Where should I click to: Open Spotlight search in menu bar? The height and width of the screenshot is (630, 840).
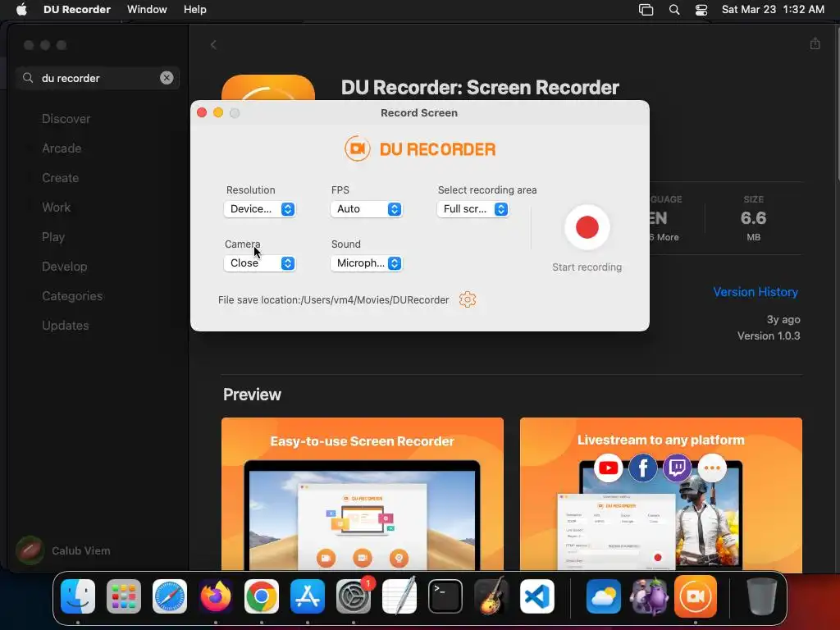(674, 10)
